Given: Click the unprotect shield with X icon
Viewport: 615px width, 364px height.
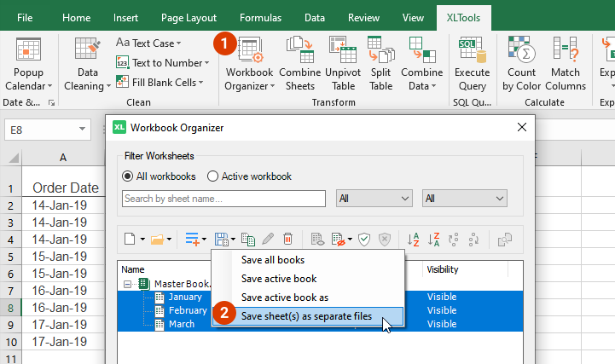Looking at the screenshot, I should coord(385,239).
